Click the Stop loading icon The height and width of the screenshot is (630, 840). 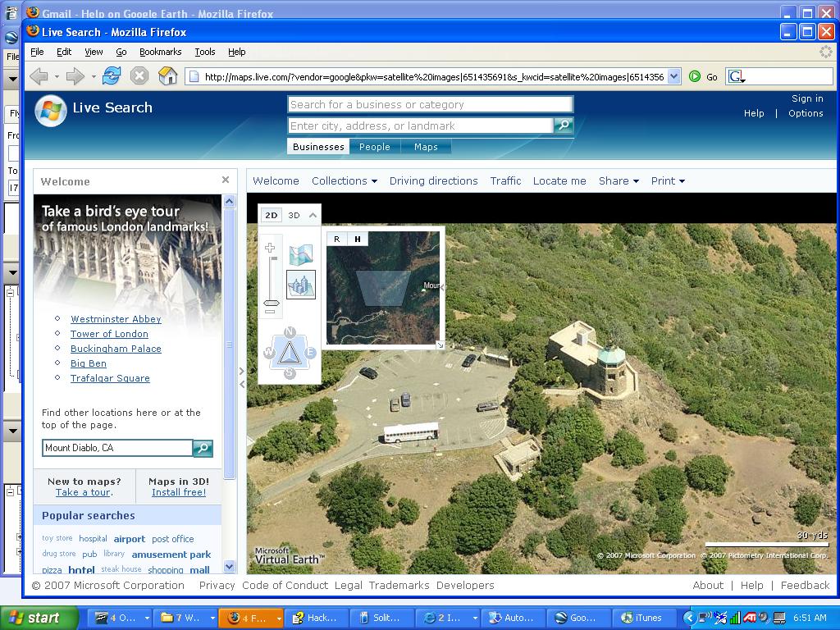coord(139,76)
